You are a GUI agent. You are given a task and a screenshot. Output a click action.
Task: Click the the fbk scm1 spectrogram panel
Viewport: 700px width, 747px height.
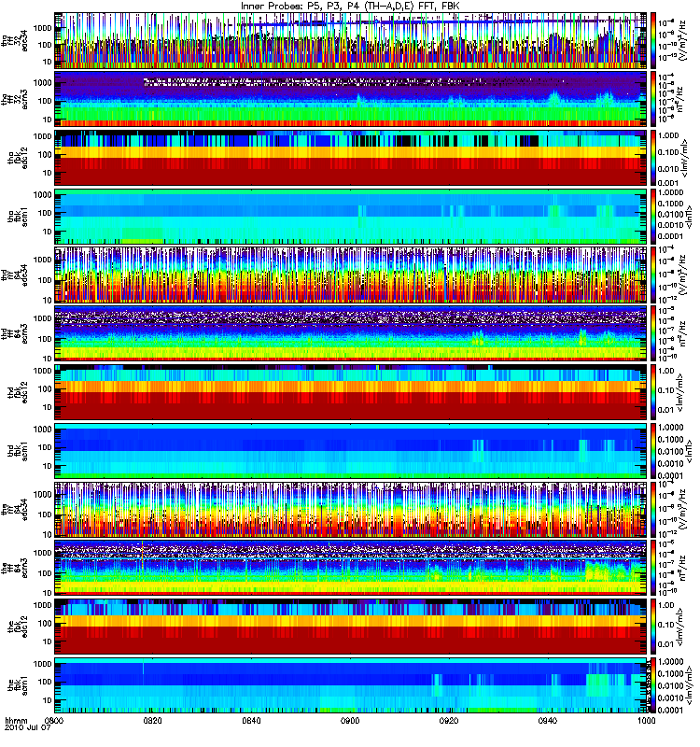tap(351, 685)
